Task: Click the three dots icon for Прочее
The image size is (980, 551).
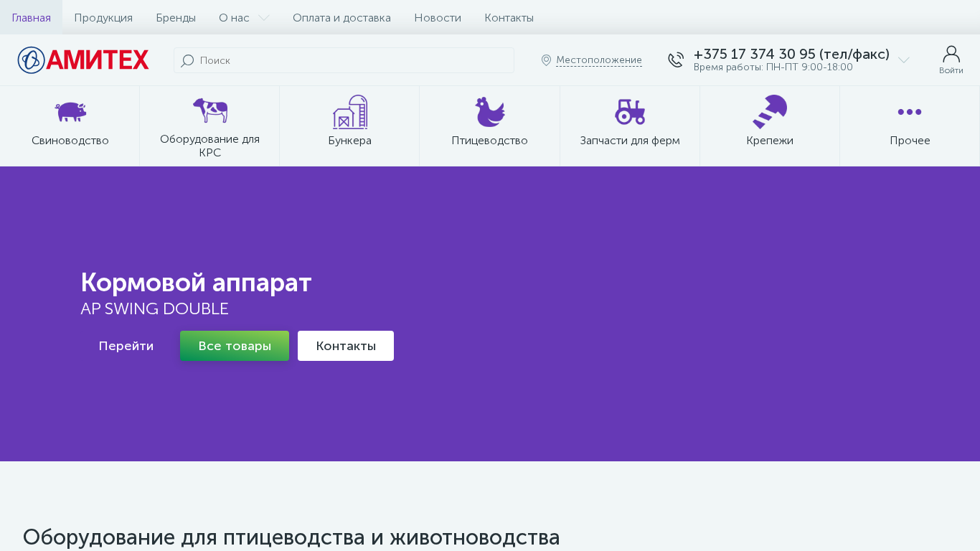Action: 910,112
